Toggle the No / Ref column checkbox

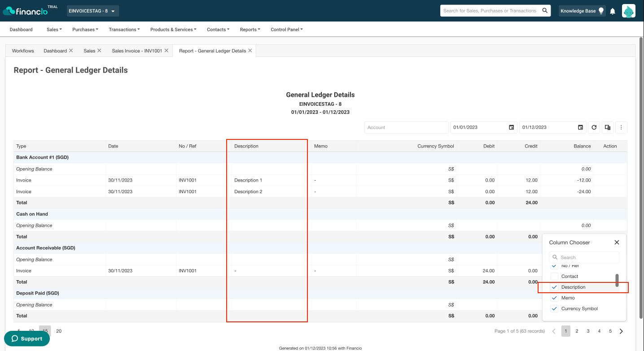tap(554, 266)
